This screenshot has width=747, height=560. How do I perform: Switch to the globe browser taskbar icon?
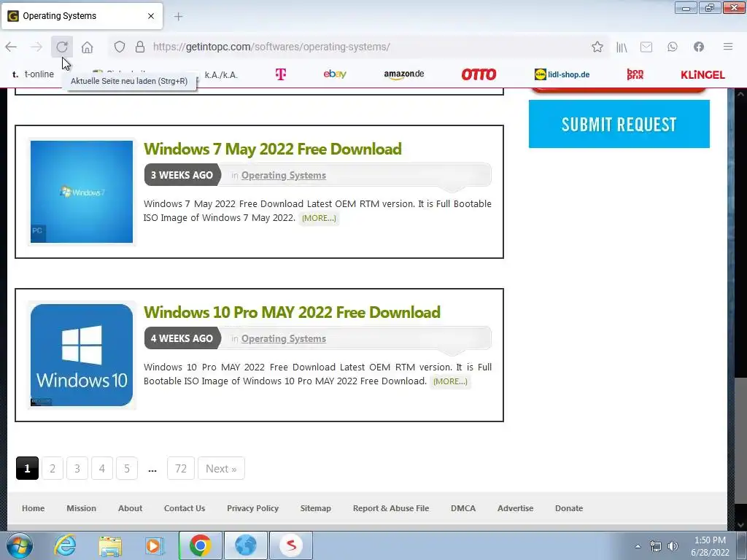[x=246, y=545]
